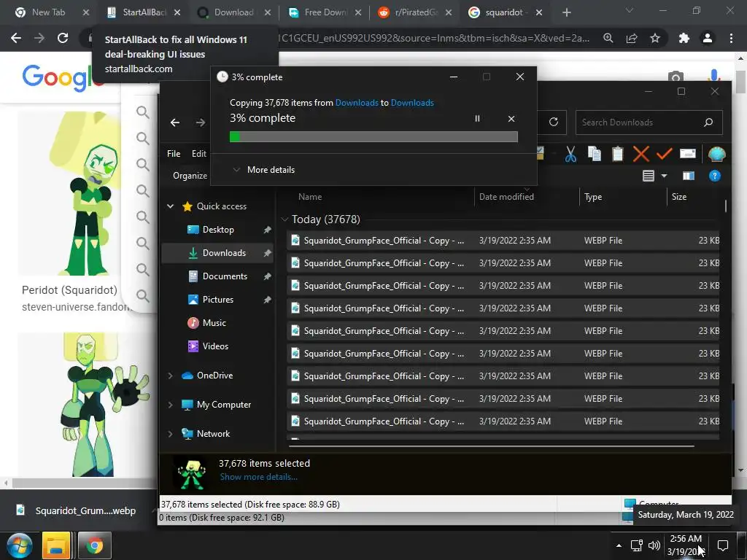Viewport: 747px width, 560px height.
Task: Expand More details in copy dialog
Action: coord(263,169)
